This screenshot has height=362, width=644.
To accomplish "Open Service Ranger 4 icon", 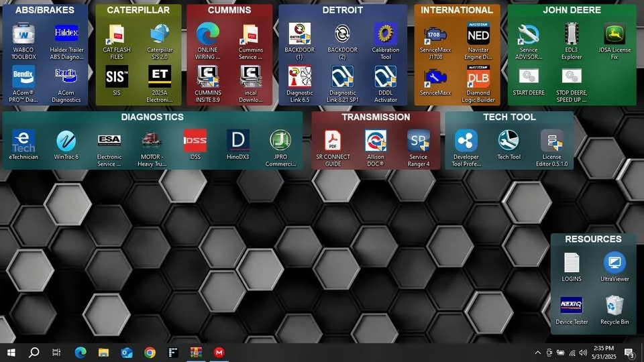I will 419,148.
